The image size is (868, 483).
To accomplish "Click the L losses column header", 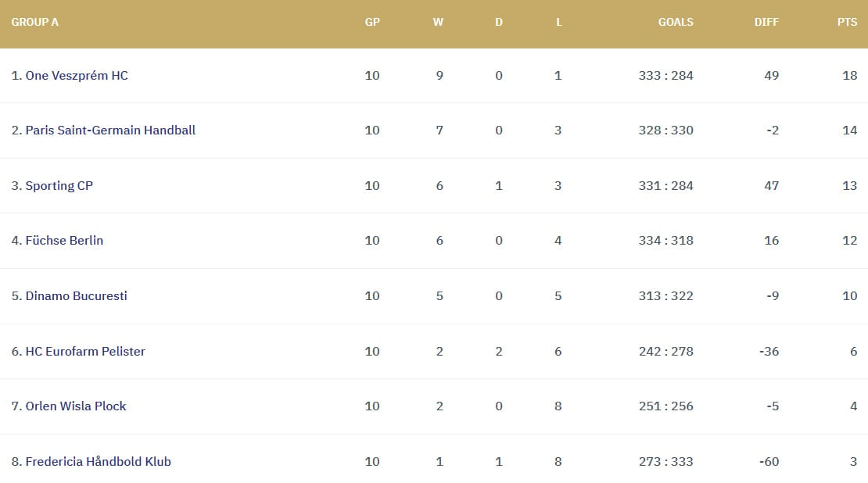I will [558, 22].
